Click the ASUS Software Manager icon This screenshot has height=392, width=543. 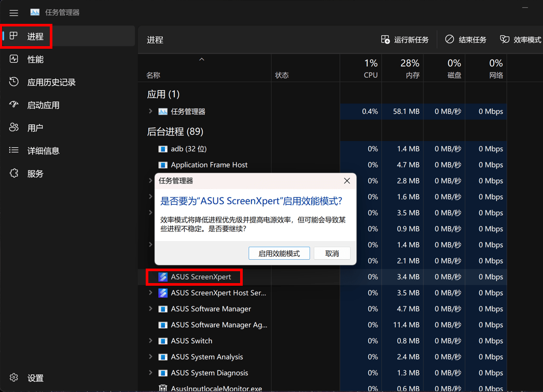[x=163, y=309]
